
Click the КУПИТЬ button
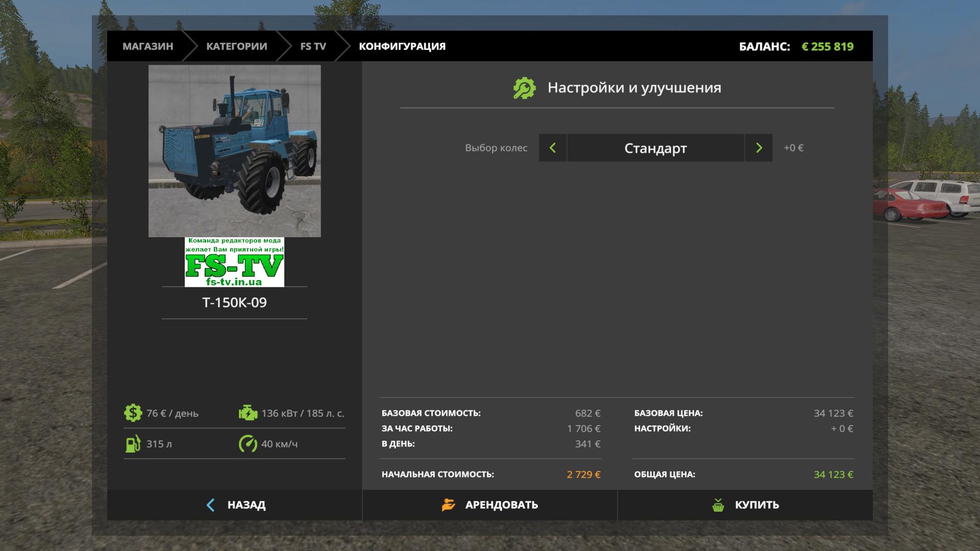[745, 505]
